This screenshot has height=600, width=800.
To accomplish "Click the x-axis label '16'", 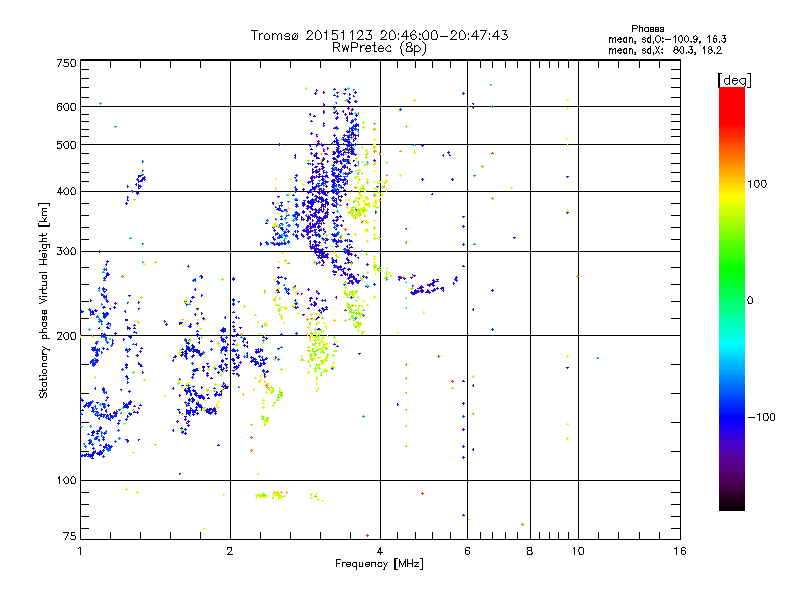I will tap(680, 551).
